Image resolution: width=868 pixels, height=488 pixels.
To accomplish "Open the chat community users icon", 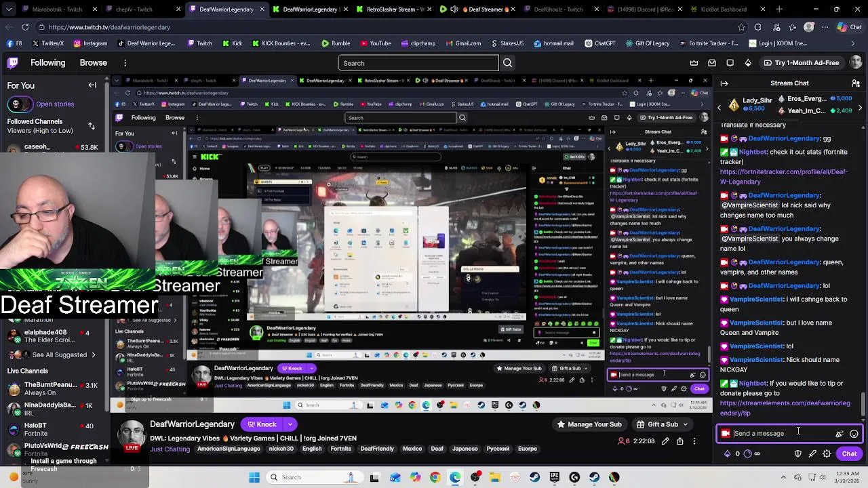I will [x=856, y=83].
